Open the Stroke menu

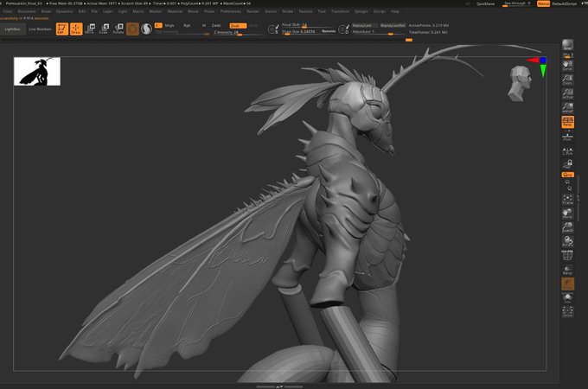coord(287,11)
